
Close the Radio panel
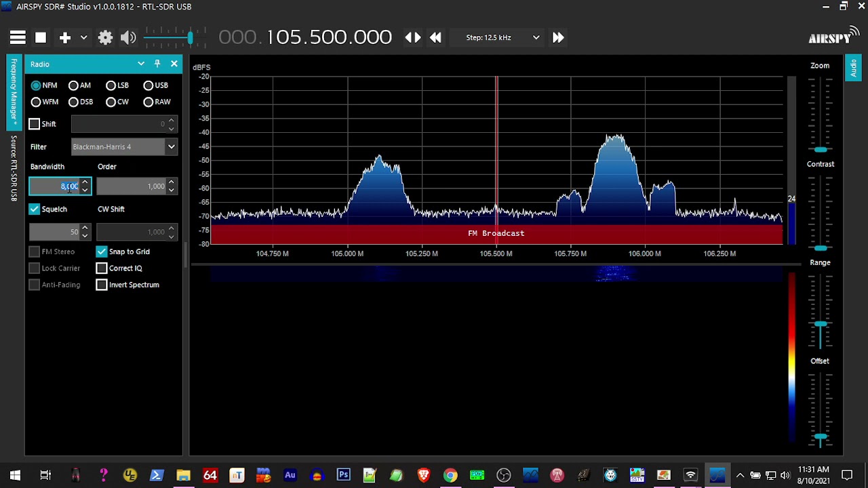tap(174, 64)
